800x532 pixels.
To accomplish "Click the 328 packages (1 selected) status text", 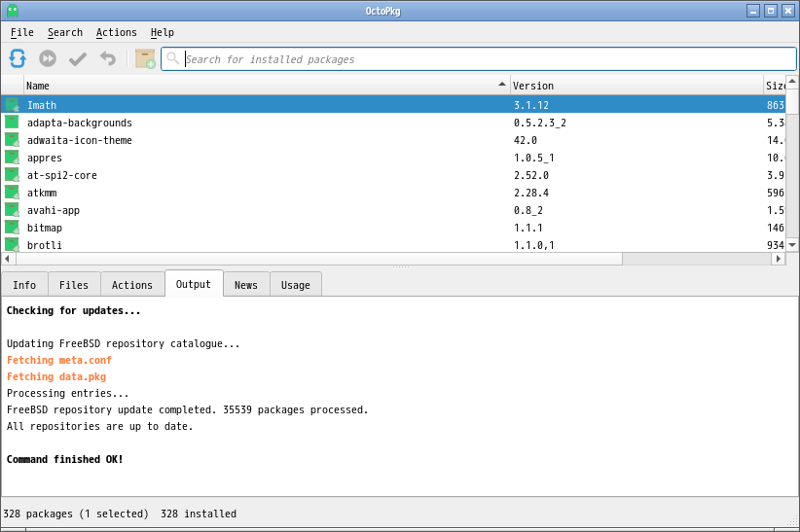I will coord(76,514).
